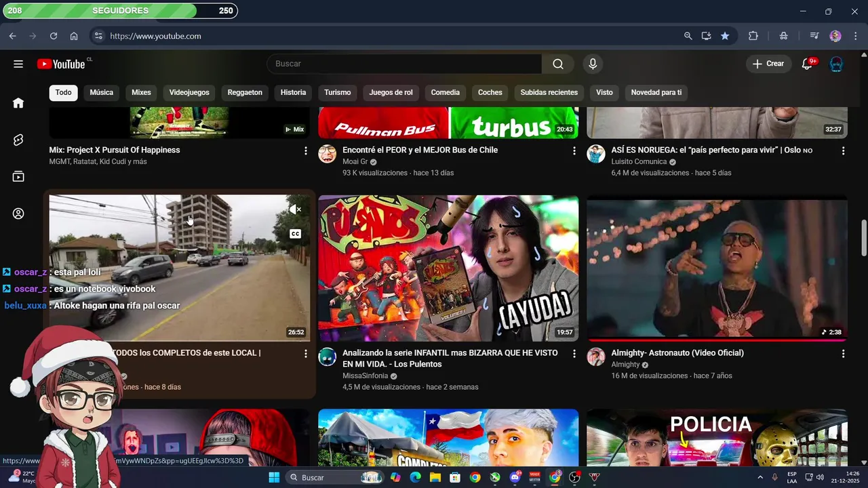Open options for Almighty Astronauto video
The image size is (868, 488).
[x=843, y=353]
